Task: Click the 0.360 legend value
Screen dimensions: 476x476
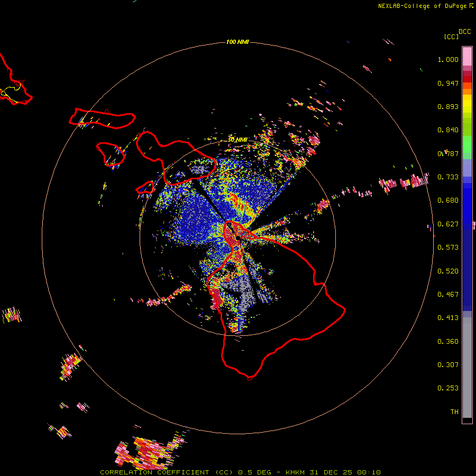Action: pos(448,342)
